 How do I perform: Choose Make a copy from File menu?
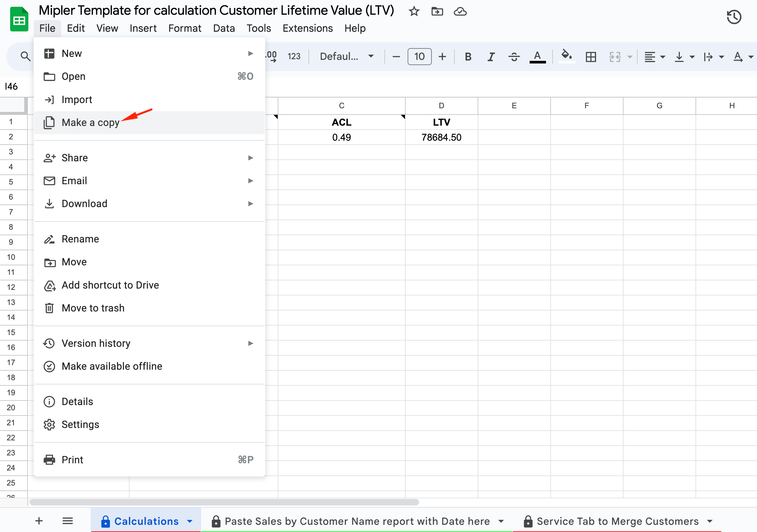coord(90,122)
